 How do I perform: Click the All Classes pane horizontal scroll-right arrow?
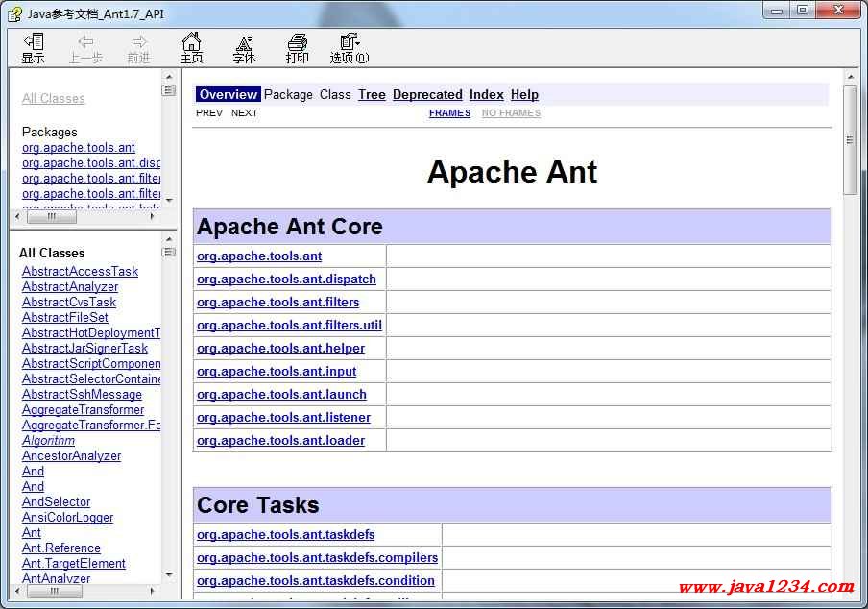(x=153, y=592)
